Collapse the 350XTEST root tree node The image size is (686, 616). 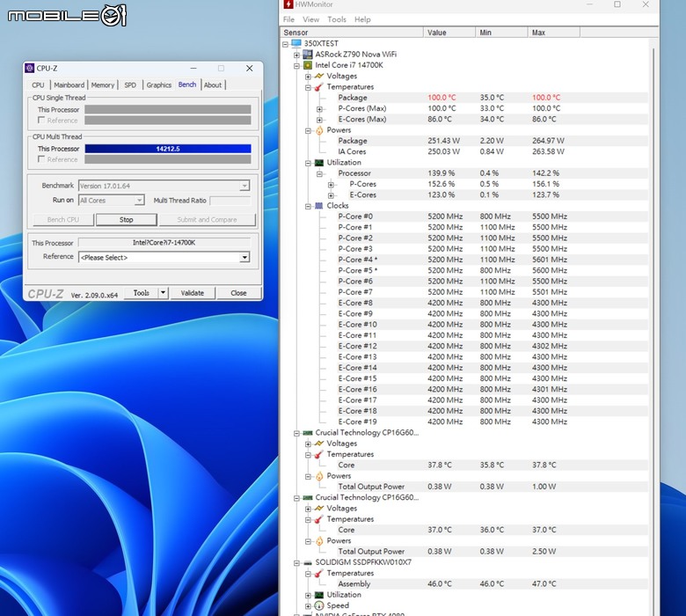[285, 44]
